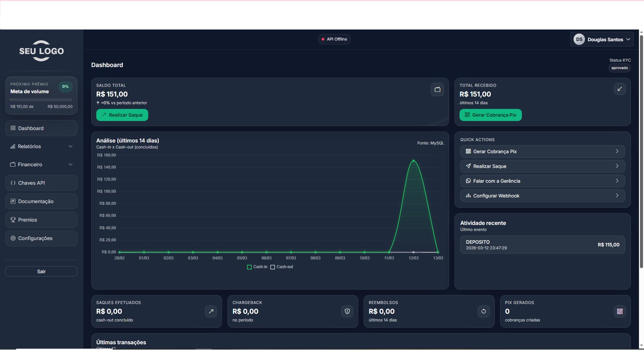Click the green Gerar Cobrança Pix button
This screenshot has width=644, height=362.
[x=490, y=115]
